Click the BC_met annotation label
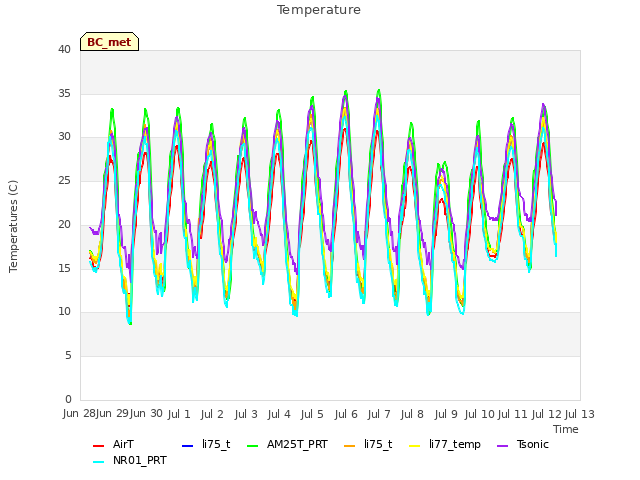Image resolution: width=640 pixels, height=480 pixels. tap(109, 42)
